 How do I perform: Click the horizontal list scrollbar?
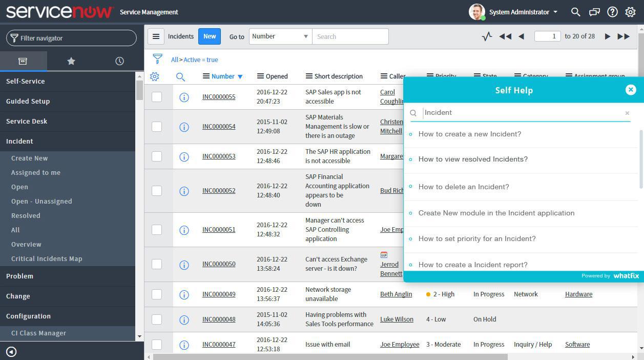pos(331,356)
